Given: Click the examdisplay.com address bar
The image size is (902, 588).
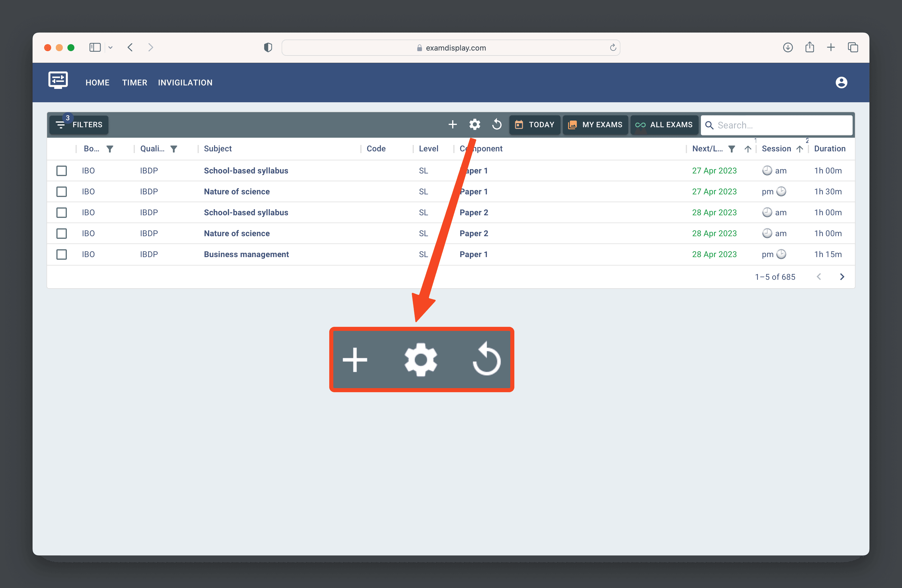Looking at the screenshot, I should tap(451, 48).
